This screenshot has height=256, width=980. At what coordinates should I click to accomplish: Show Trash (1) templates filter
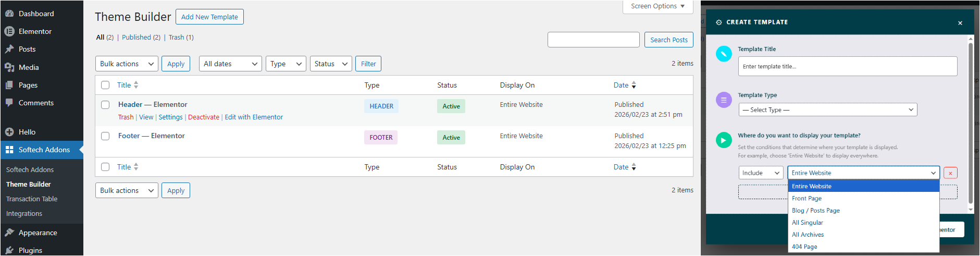181,37
